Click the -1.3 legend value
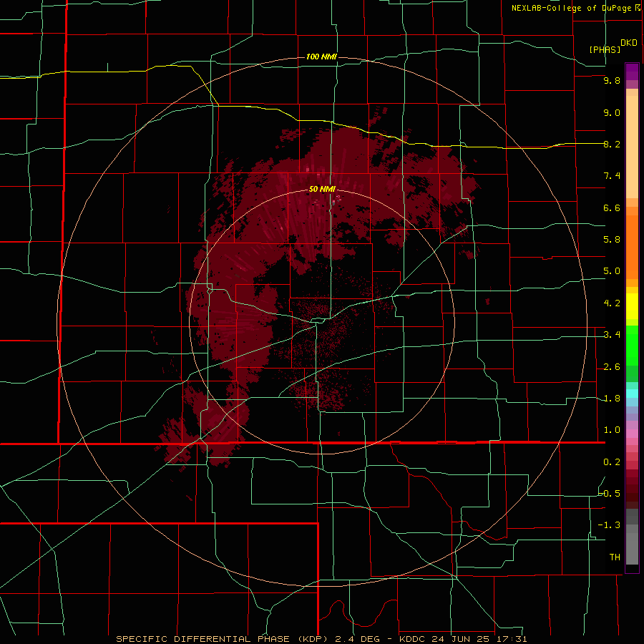Screen dimensions: 644x644 609,525
